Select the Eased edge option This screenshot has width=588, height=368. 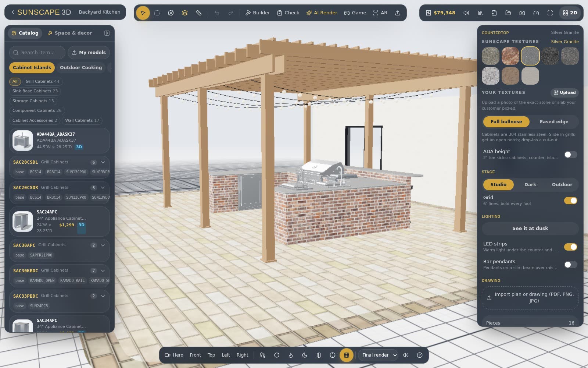point(554,122)
